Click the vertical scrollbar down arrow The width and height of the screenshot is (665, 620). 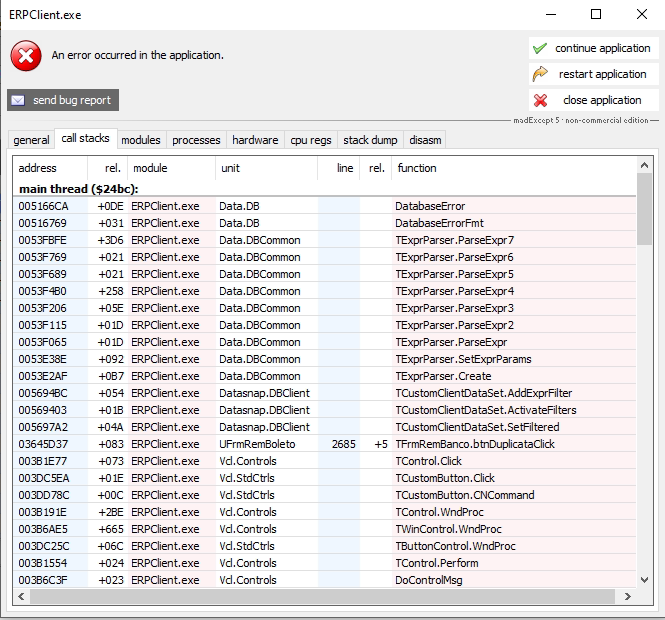(x=645, y=578)
